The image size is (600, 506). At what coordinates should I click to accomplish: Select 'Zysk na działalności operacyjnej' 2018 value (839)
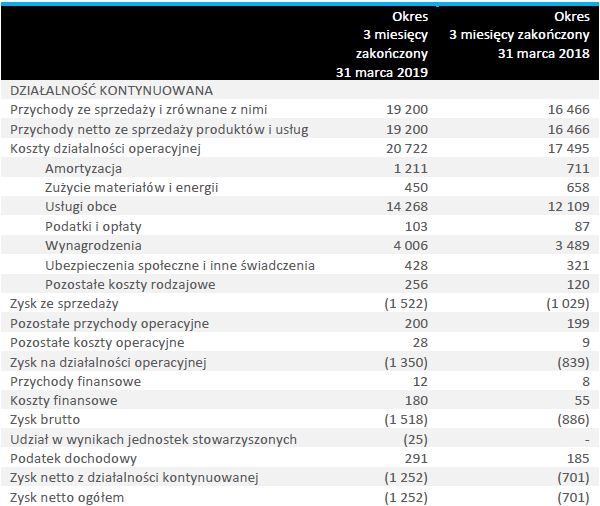pos(573,362)
